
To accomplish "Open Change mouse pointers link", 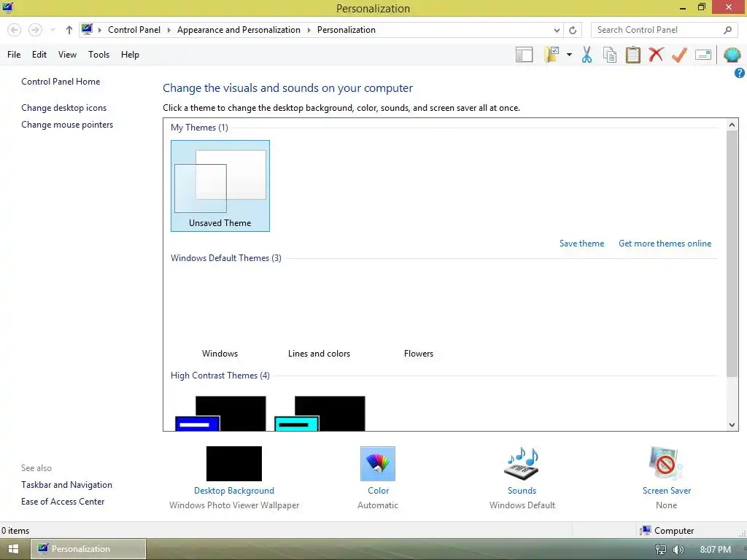I will coord(67,125).
